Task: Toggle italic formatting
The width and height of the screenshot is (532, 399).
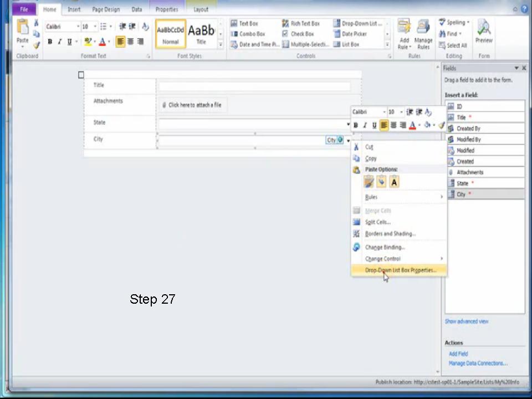Action: pos(364,125)
